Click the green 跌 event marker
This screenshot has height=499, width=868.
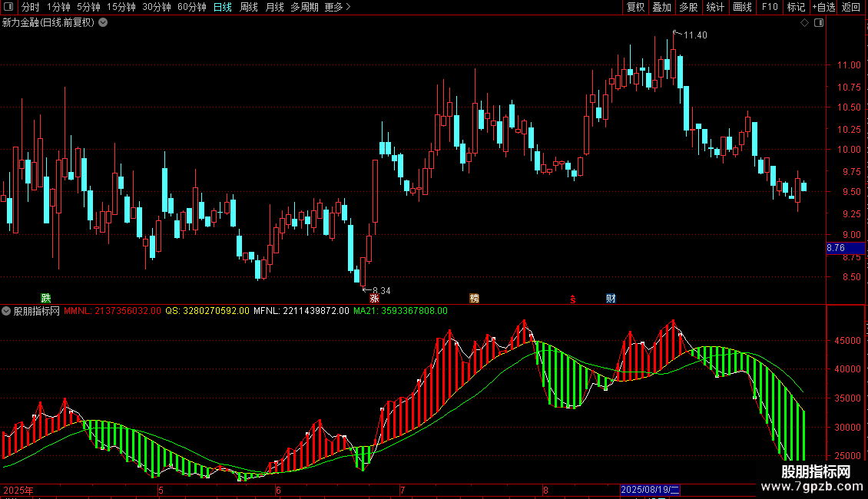pyautogui.click(x=46, y=298)
